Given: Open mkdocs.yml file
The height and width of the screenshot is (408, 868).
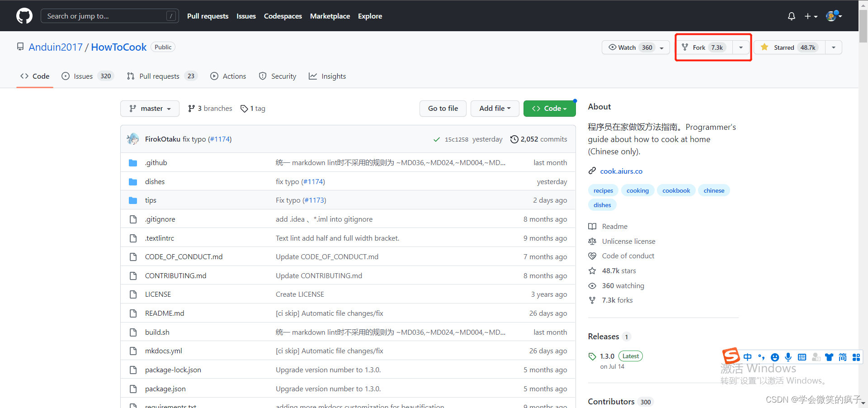Looking at the screenshot, I should (x=164, y=351).
